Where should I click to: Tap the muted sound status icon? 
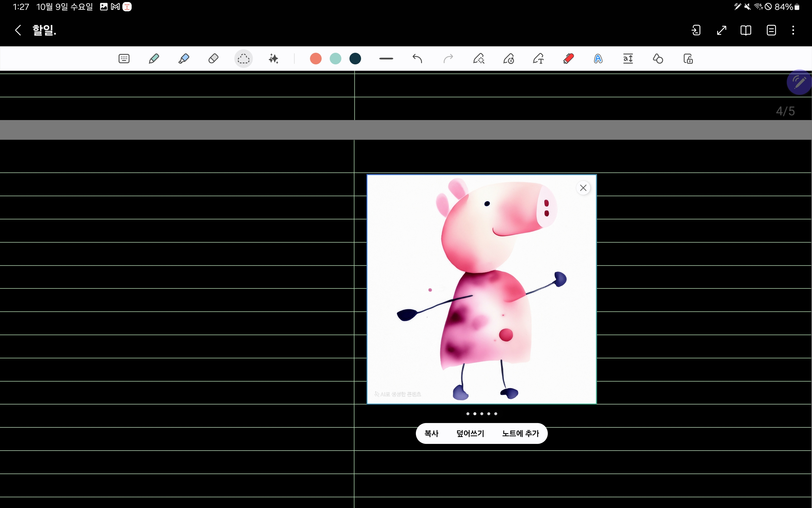[x=748, y=7]
